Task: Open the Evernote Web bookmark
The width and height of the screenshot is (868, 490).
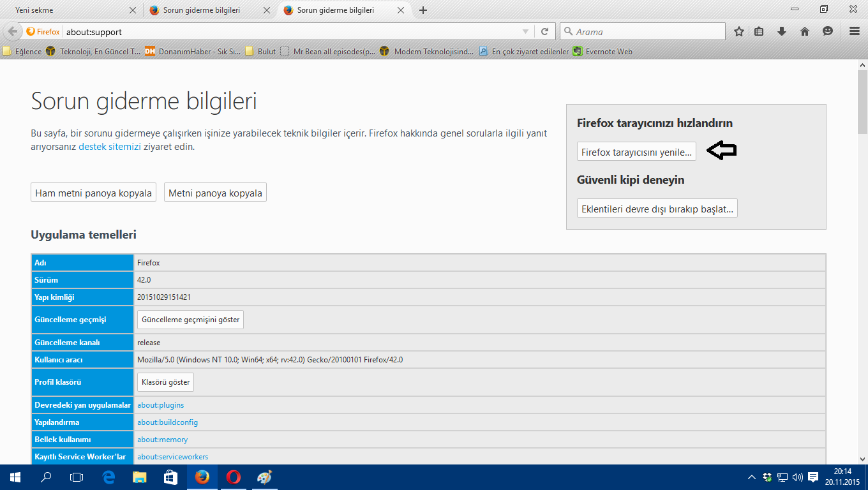Action: pyautogui.click(x=602, y=52)
